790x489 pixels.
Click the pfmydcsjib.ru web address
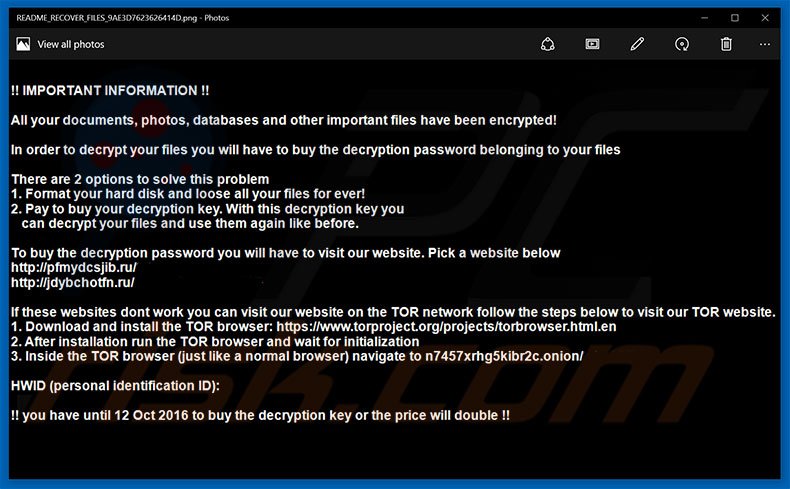tap(73, 268)
